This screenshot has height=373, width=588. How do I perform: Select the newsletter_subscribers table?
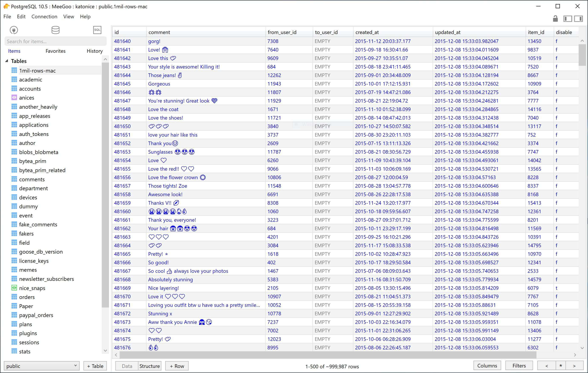[46, 279]
